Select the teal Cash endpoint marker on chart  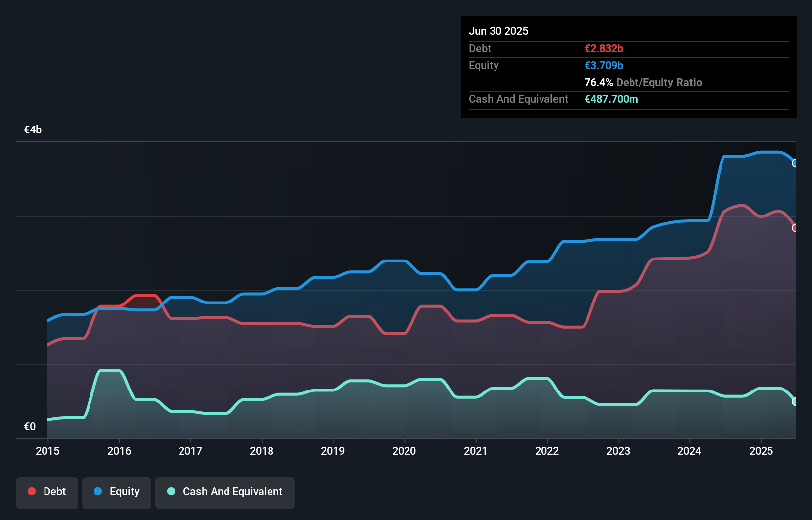click(795, 401)
